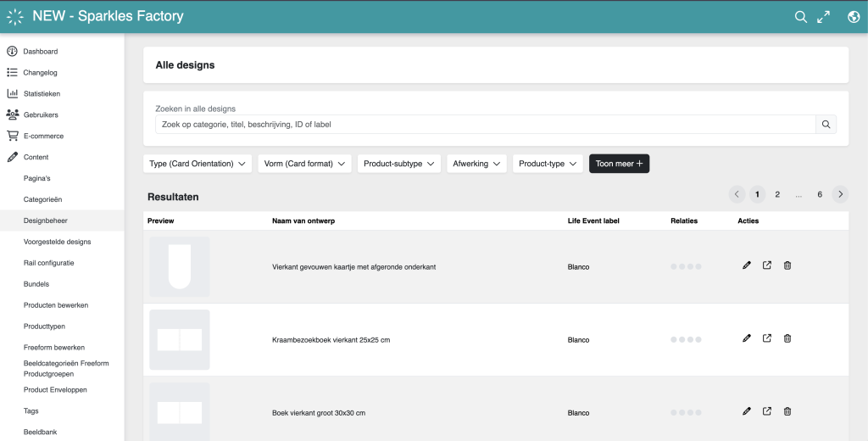The width and height of the screenshot is (868, 441).
Task: Click the Boek vierkant groot preview thumbnail
Action: tap(180, 411)
